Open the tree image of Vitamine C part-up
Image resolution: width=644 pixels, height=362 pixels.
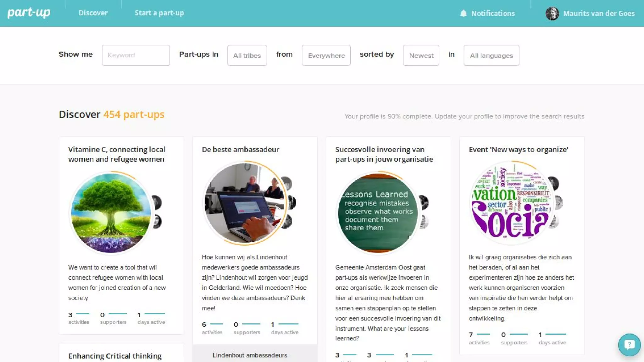[111, 213]
